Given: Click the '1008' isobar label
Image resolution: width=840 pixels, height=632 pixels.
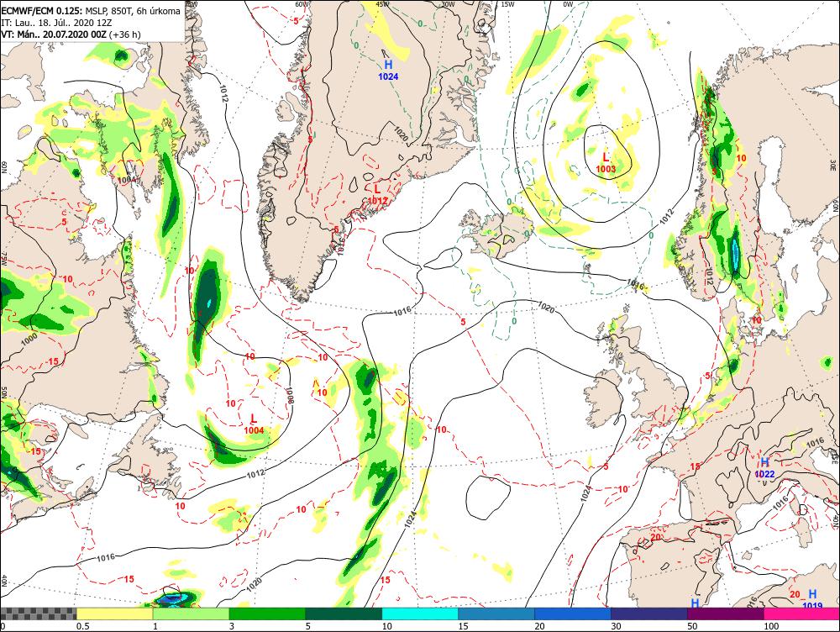Looking at the screenshot, I should pos(290,396).
